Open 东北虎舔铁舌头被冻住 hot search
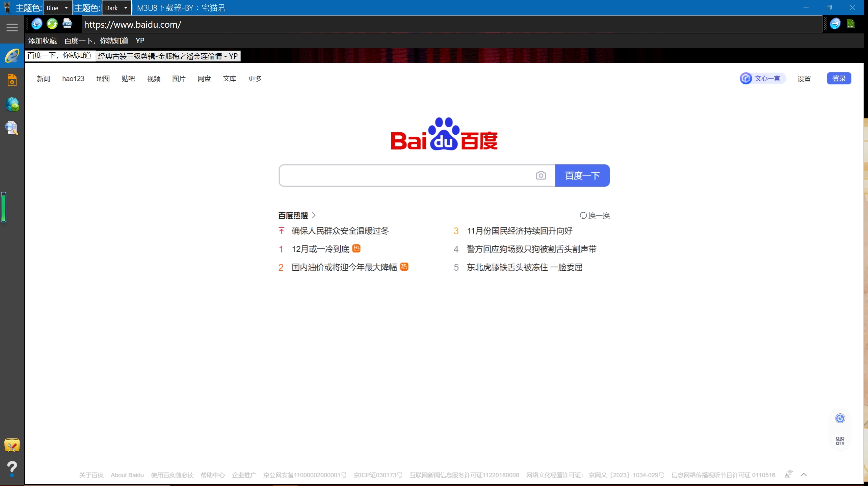This screenshot has width=868, height=486. pyautogui.click(x=525, y=267)
